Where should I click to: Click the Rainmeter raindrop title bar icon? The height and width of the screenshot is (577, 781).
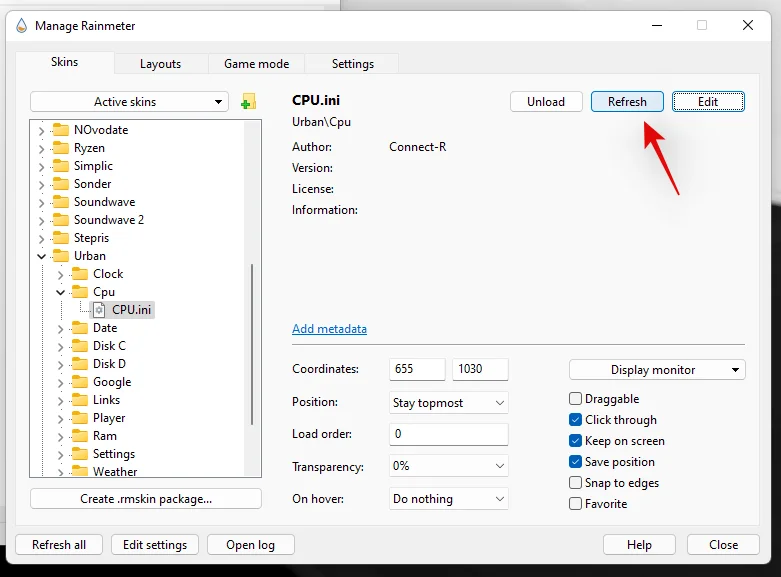(x=21, y=25)
